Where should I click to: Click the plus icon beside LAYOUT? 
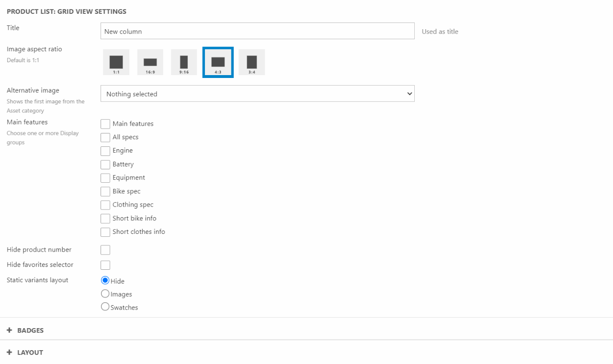[10, 352]
